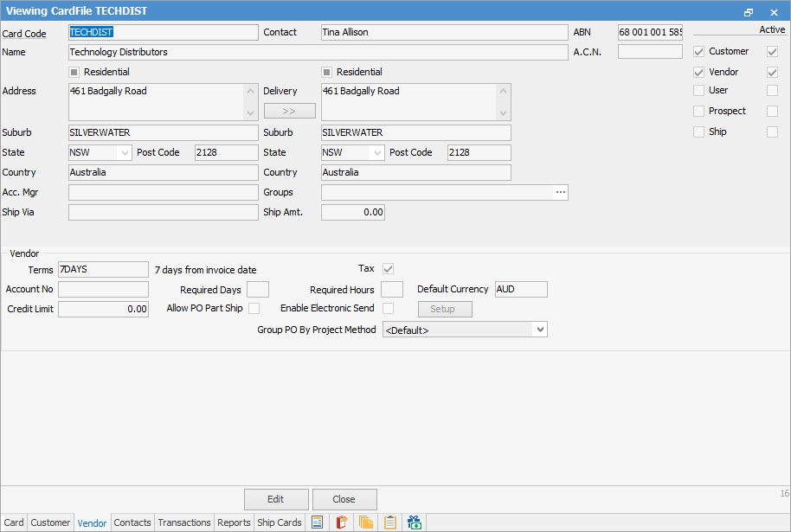Click the gift and money icon

pos(415,522)
